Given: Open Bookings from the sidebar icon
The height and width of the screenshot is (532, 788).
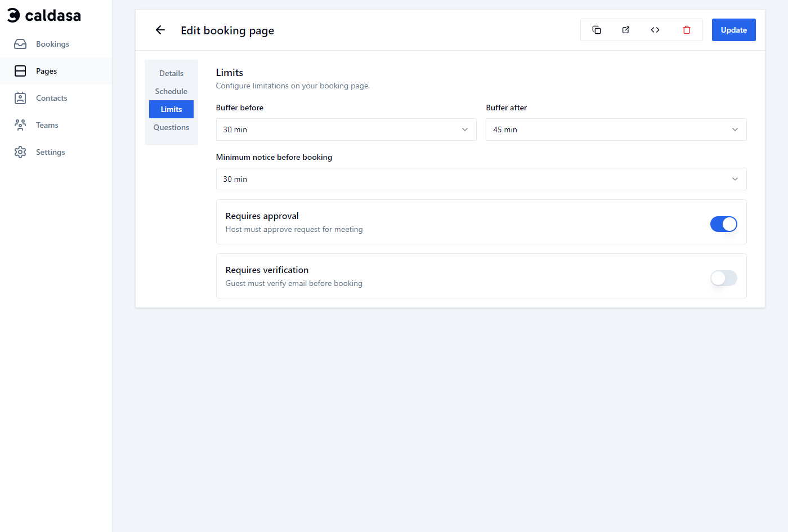Looking at the screenshot, I should (x=20, y=43).
